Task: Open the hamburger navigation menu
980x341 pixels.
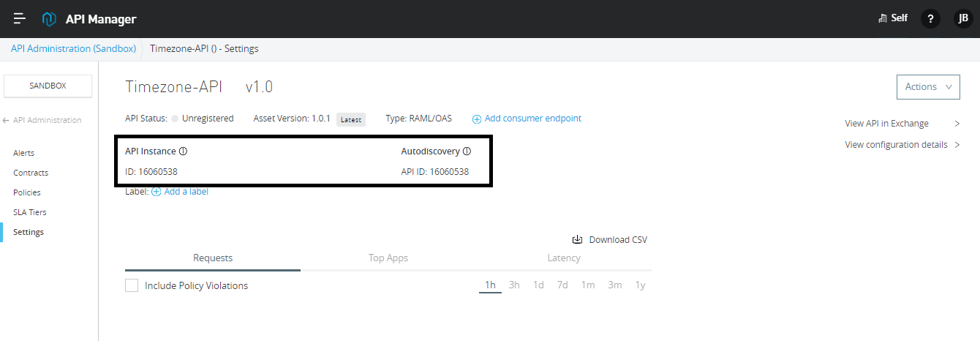Action: (20, 19)
